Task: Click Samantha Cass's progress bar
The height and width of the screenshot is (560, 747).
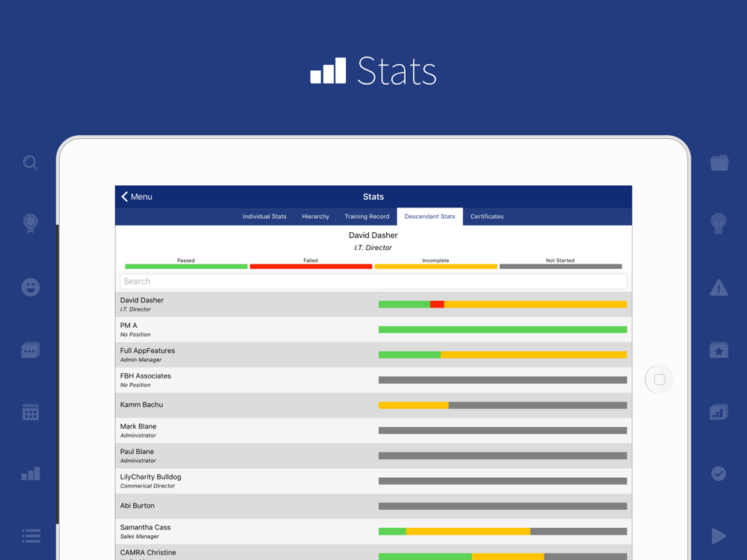Action: tap(503, 532)
